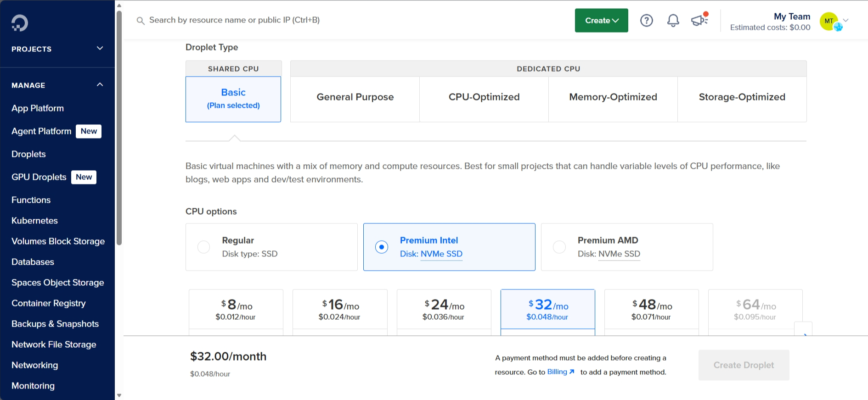Open the account menu chevron
The width and height of the screenshot is (868, 400).
[845, 21]
